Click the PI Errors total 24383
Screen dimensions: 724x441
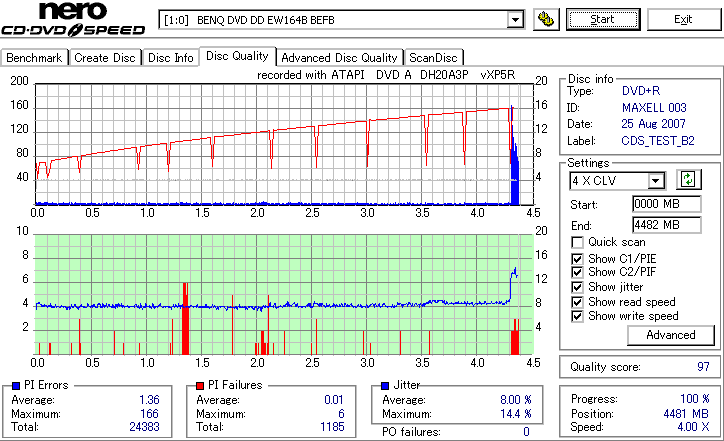tap(144, 427)
